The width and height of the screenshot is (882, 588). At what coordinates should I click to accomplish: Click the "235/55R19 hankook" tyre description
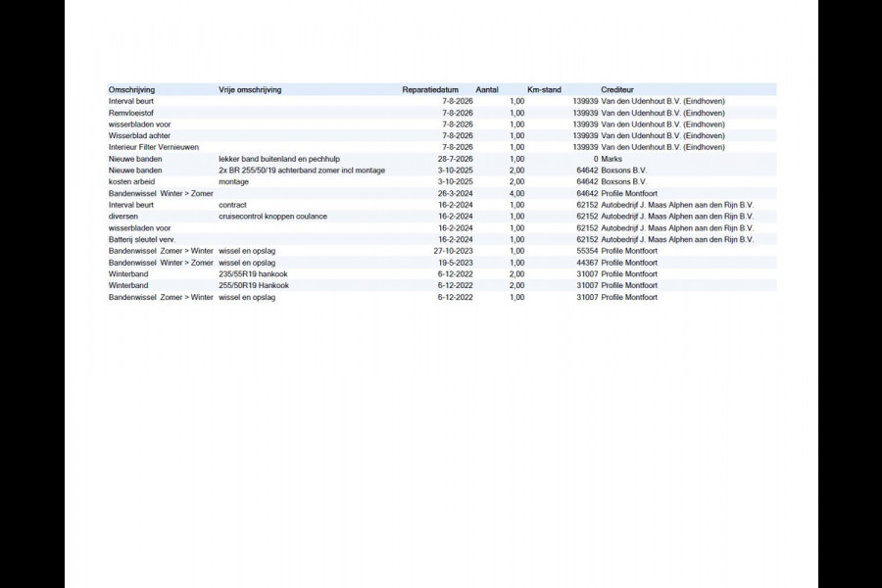coord(253,274)
